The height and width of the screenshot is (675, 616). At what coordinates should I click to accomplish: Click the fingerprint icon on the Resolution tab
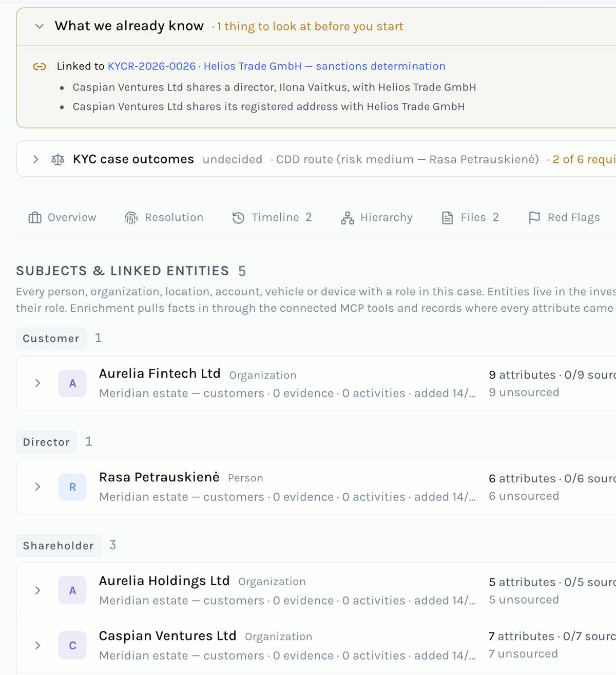pyautogui.click(x=131, y=218)
